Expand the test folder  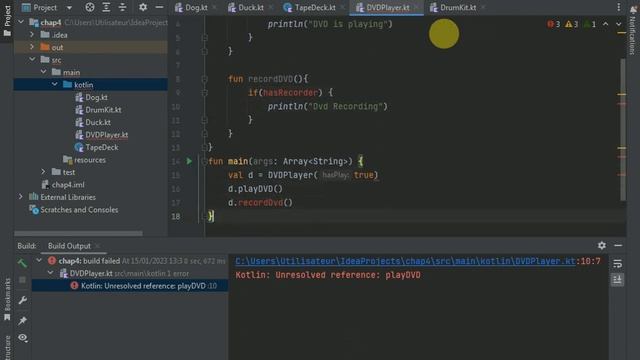(x=43, y=172)
